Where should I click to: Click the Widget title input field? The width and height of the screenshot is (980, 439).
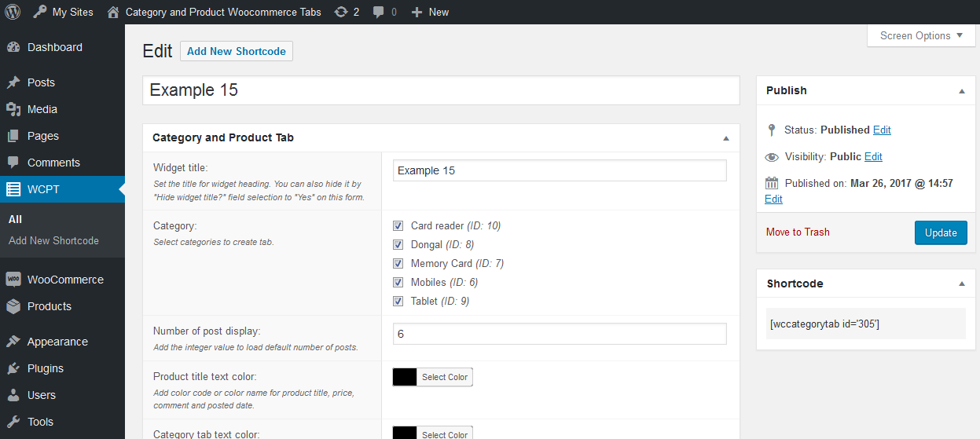pyautogui.click(x=560, y=170)
